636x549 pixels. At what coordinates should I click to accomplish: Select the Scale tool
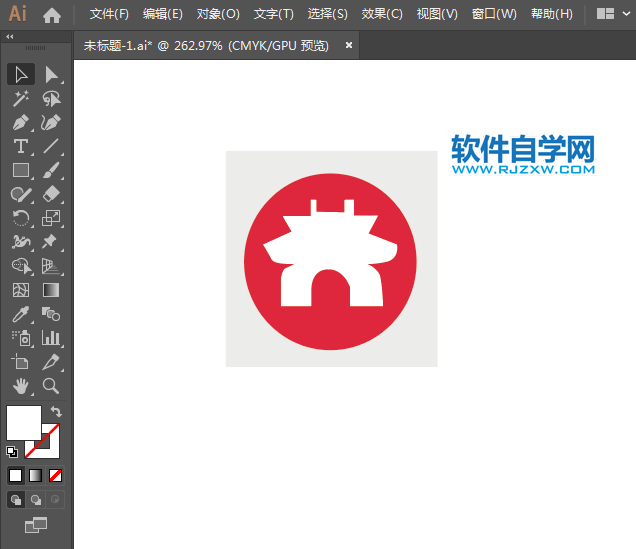click(51, 218)
